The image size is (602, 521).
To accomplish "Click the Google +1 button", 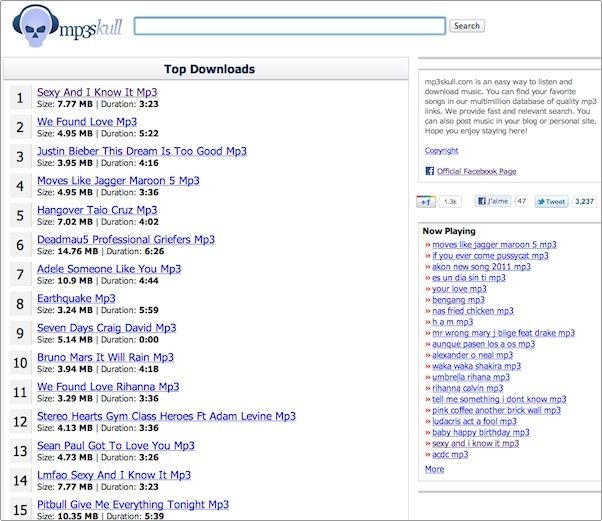I will point(426,202).
